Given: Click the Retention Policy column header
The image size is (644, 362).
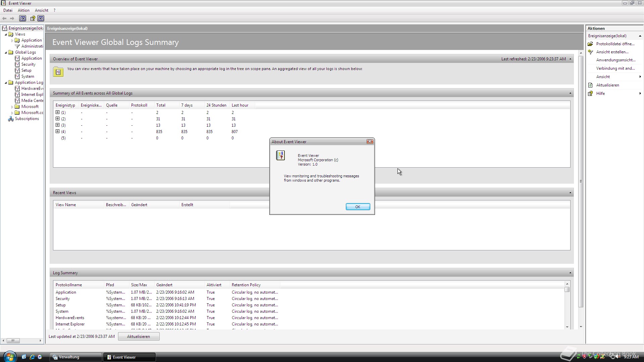Looking at the screenshot, I should (x=255, y=285).
